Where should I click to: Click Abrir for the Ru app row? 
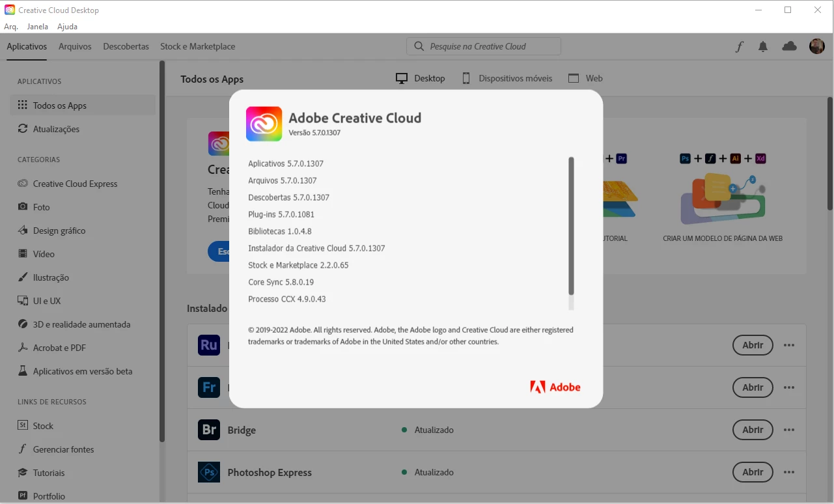(x=753, y=345)
